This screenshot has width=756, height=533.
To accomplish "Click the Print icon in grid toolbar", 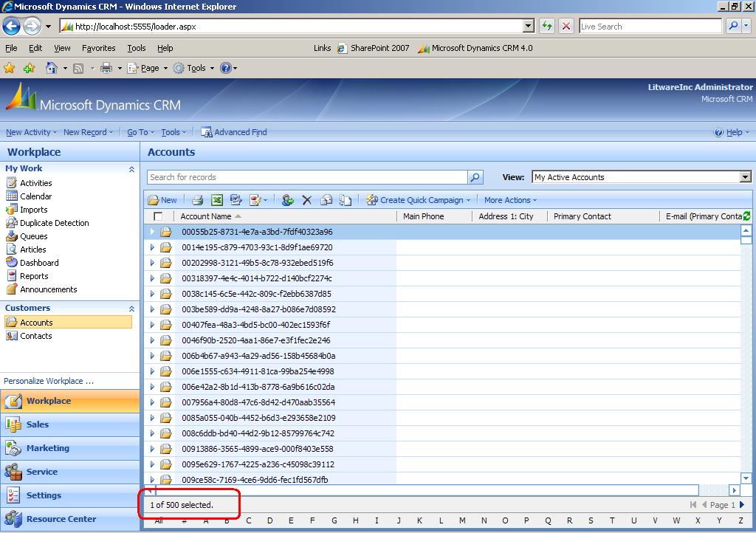I will 197,200.
